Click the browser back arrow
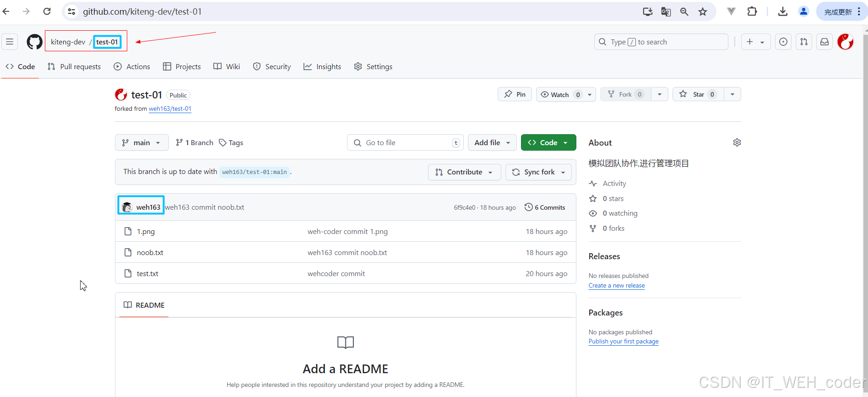This screenshot has width=868, height=397. click(x=6, y=11)
